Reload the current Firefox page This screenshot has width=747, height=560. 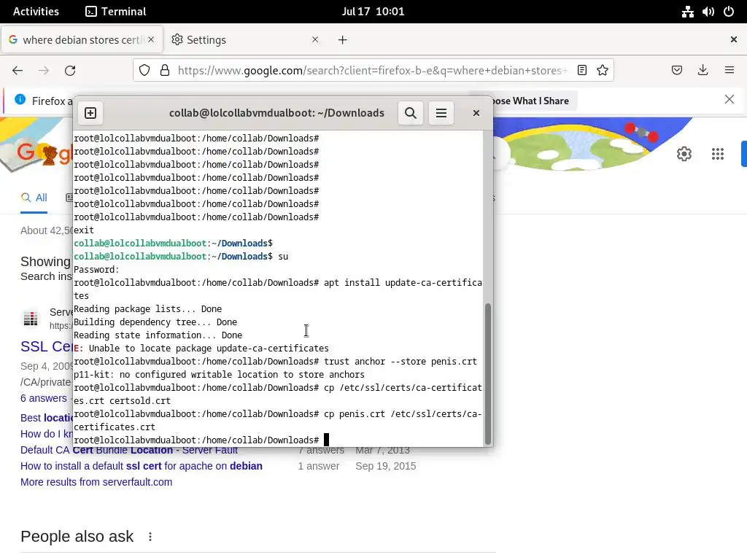(x=70, y=71)
